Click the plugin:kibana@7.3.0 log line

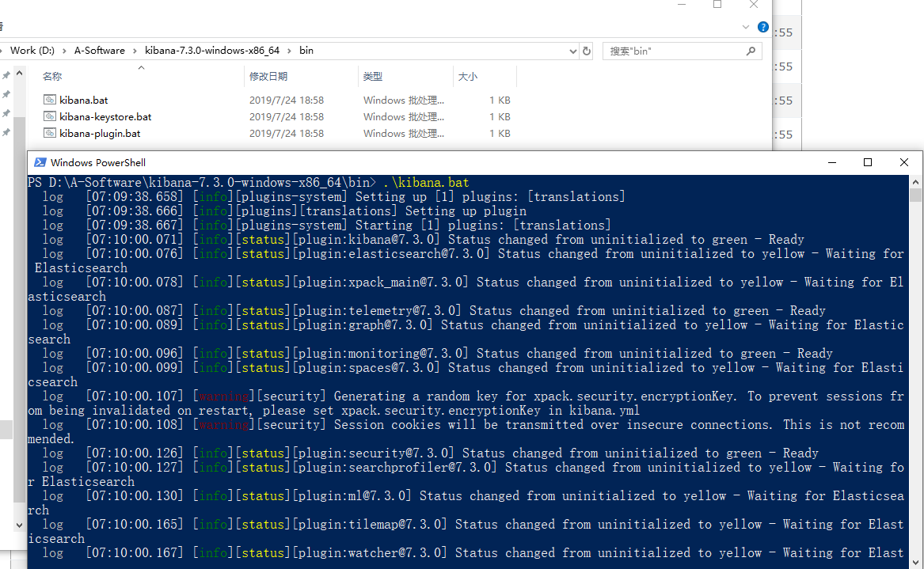coord(423,240)
